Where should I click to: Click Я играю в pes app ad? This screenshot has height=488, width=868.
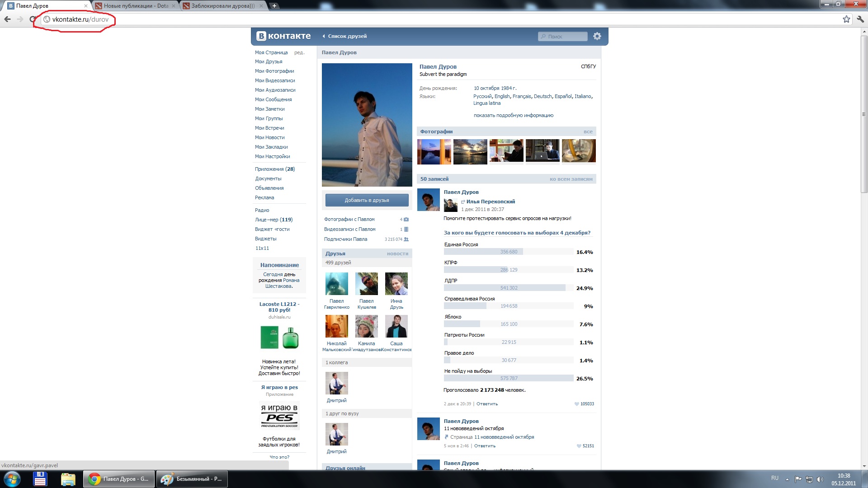pos(279,388)
